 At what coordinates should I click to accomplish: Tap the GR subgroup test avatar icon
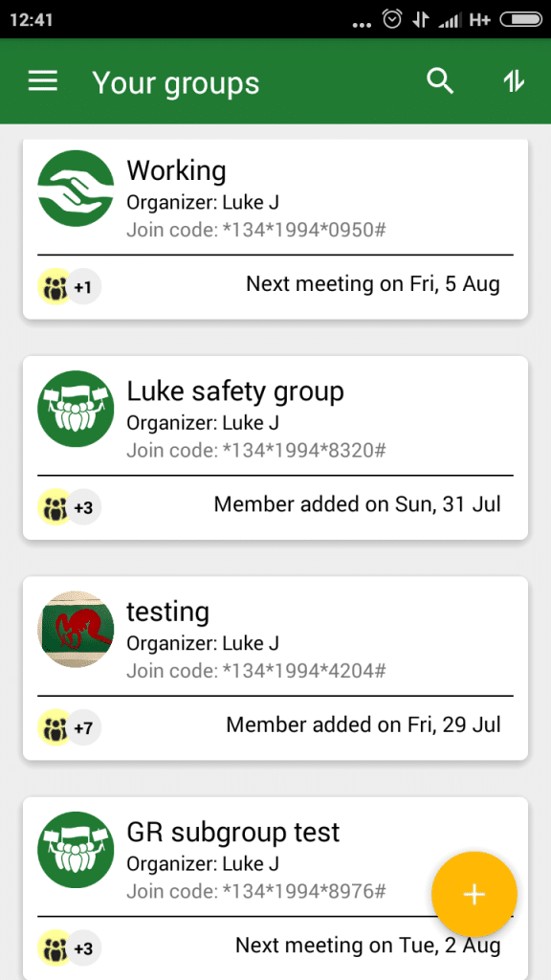click(x=76, y=850)
